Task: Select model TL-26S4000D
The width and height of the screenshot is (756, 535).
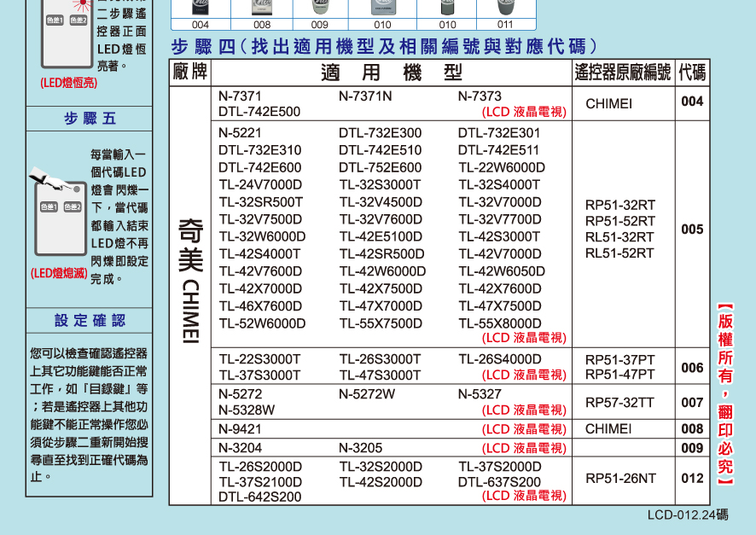Action: click(x=499, y=359)
